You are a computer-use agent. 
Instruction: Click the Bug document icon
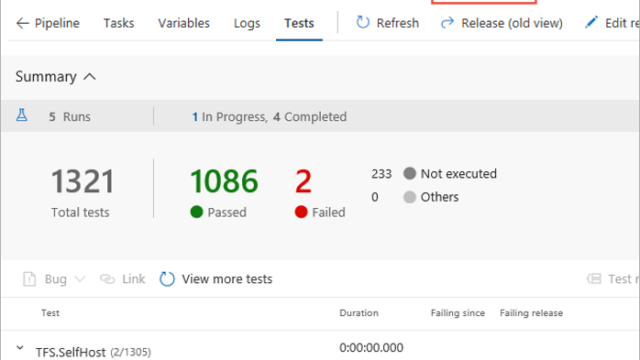click(29, 279)
